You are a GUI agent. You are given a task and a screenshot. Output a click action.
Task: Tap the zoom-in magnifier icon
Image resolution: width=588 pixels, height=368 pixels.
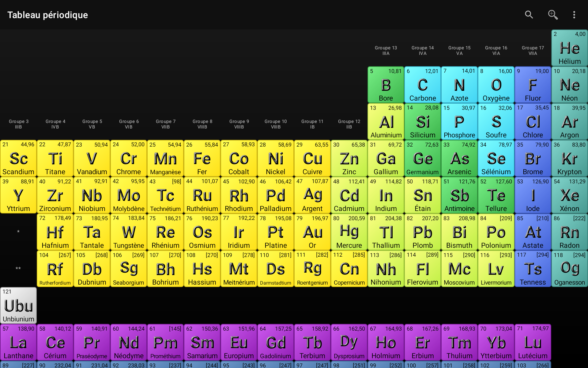[x=553, y=15]
